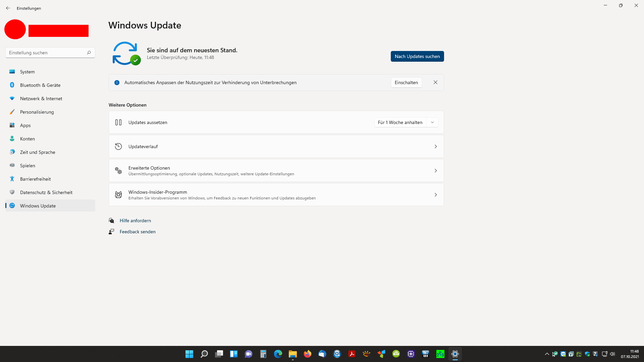
Task: Click the Erweiterte Optionen gears icon
Action: point(118,171)
